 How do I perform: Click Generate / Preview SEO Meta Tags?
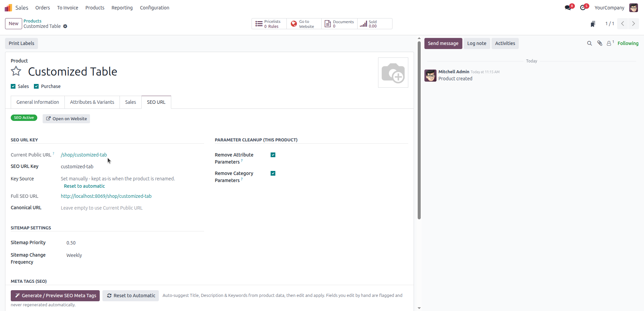(55, 296)
